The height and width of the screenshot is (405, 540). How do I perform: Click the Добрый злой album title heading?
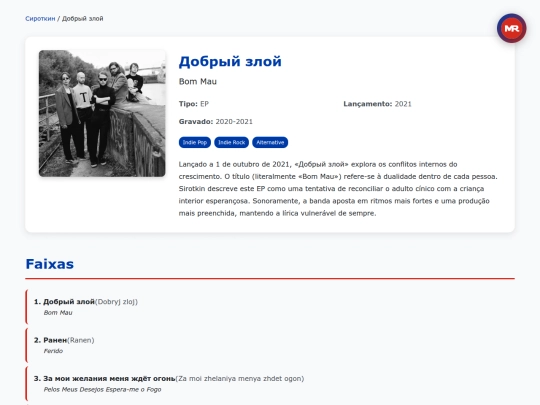click(x=230, y=62)
